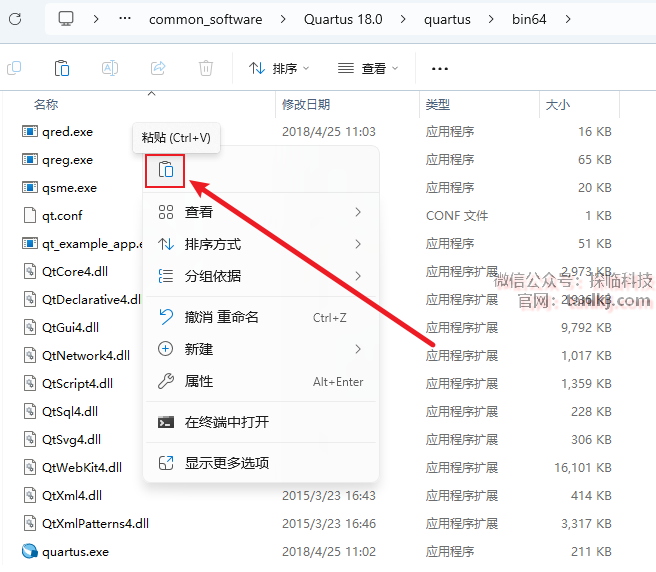Expand the chevron after bin64
The height and width of the screenshot is (572, 656).
pos(568,19)
